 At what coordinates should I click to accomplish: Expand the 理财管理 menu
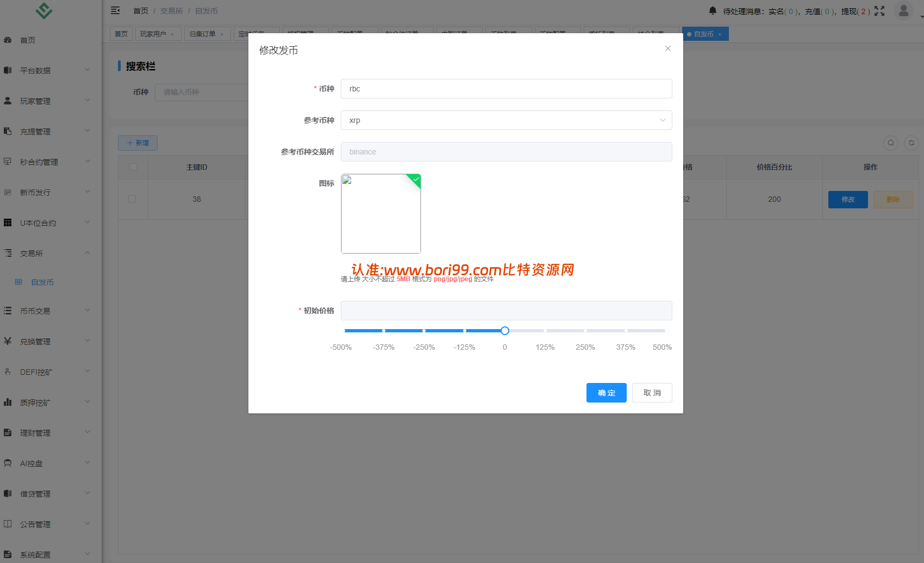[x=88, y=432]
